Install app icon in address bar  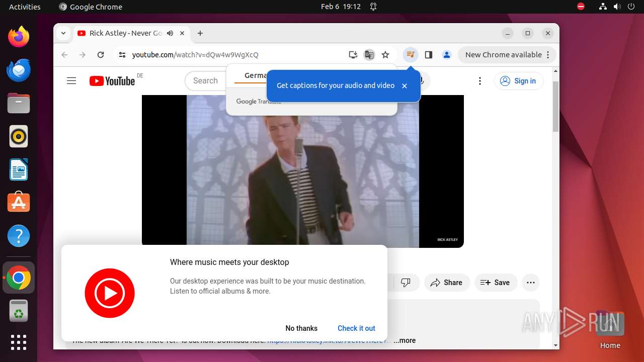(x=353, y=55)
